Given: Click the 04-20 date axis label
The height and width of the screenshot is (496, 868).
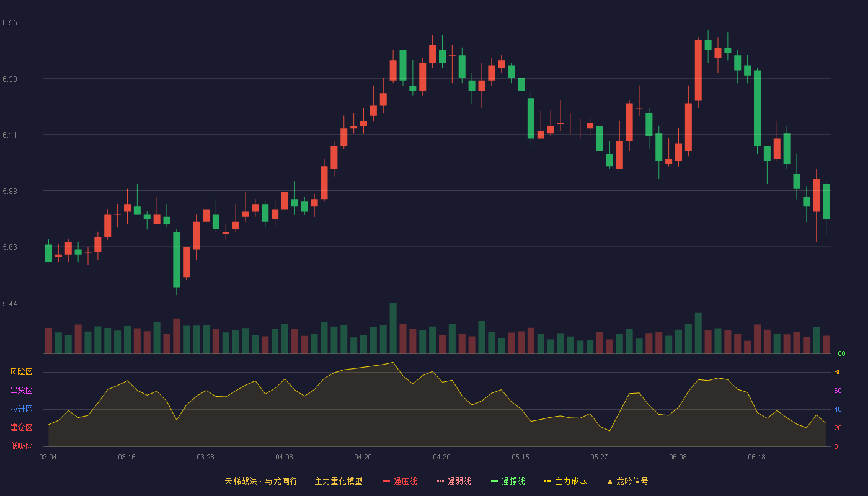Looking at the screenshot, I should (363, 457).
